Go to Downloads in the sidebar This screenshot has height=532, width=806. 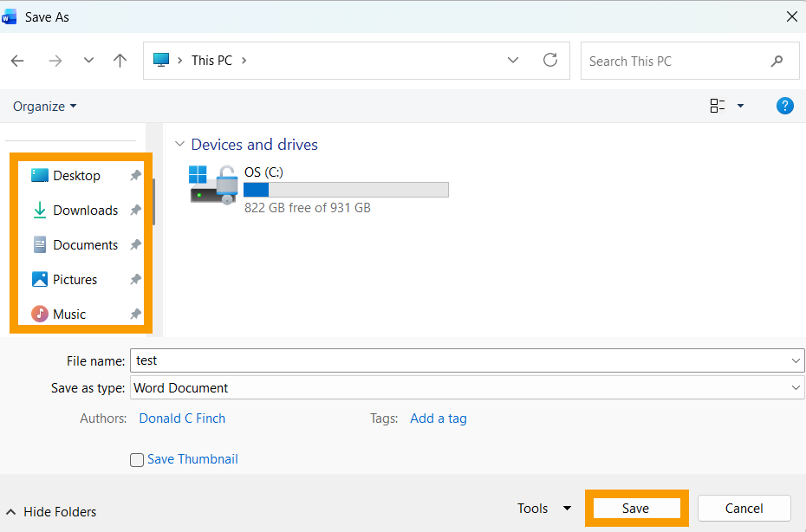85,211
